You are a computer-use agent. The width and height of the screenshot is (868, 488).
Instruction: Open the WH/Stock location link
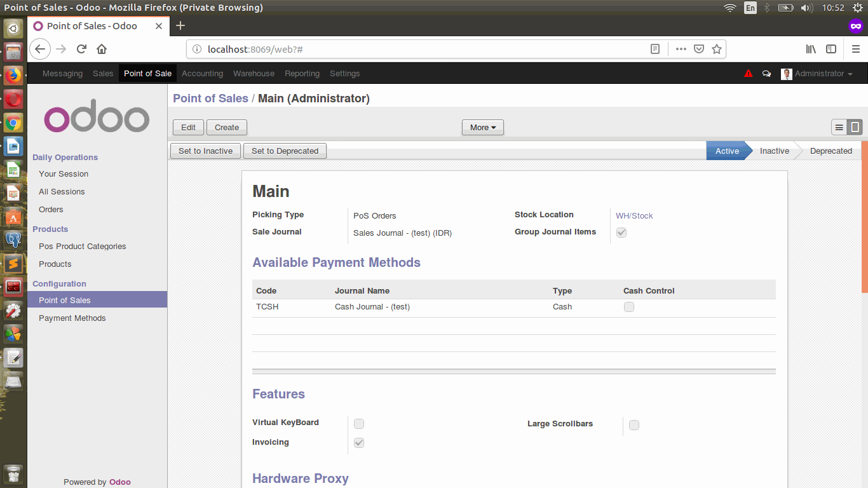click(634, 216)
